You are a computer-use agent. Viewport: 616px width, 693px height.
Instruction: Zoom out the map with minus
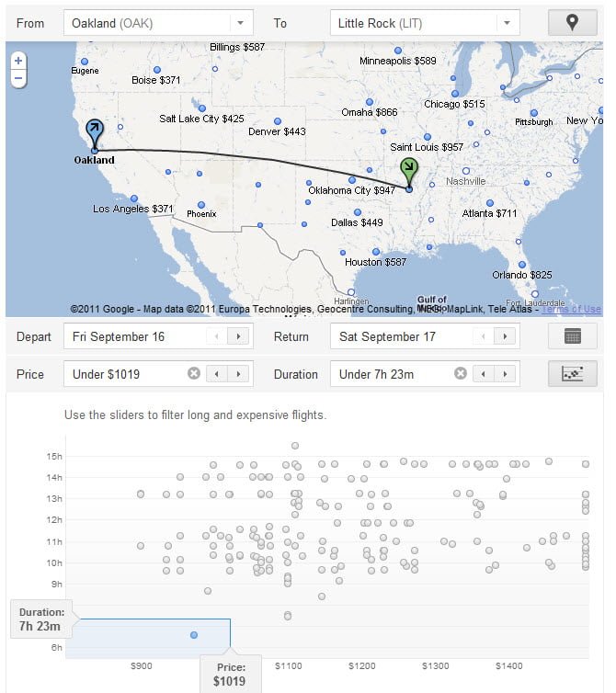(18, 79)
